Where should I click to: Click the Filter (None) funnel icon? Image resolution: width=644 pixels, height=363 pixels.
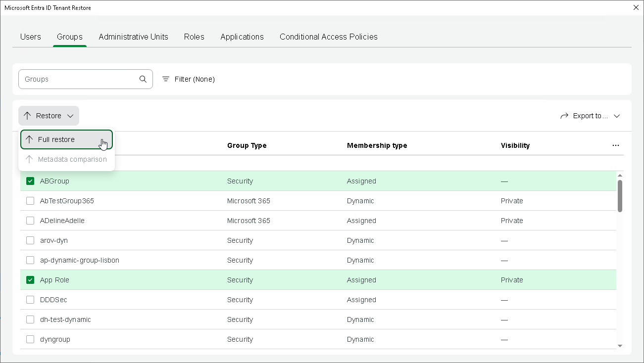pos(166,79)
